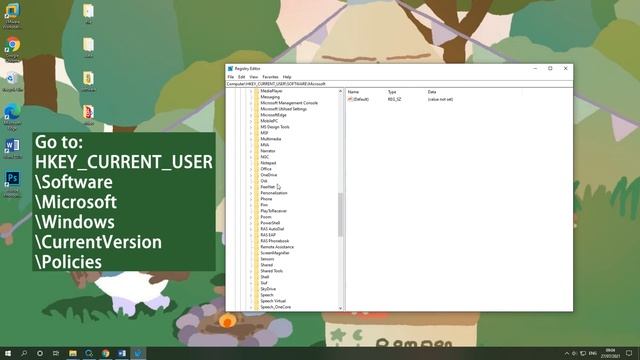Image resolution: width=640 pixels, height=360 pixels.
Task: Click the Data column header
Action: [x=432, y=92]
